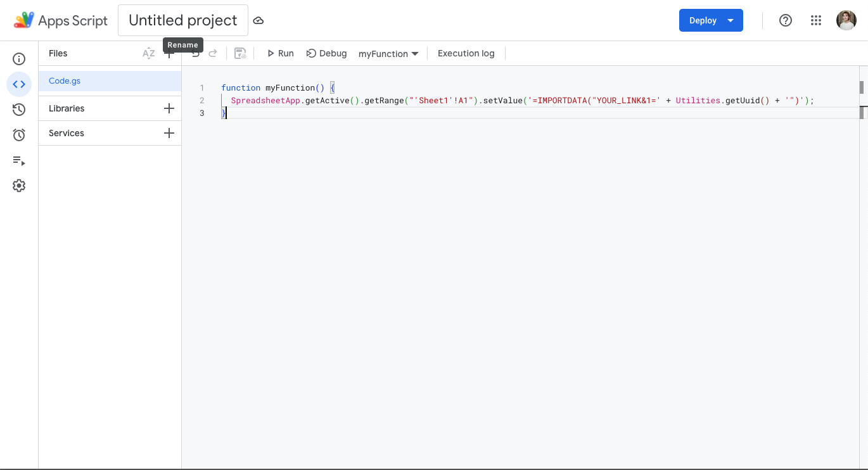This screenshot has height=470, width=868.
Task: Click line number 2 in editor
Action: tap(202, 101)
